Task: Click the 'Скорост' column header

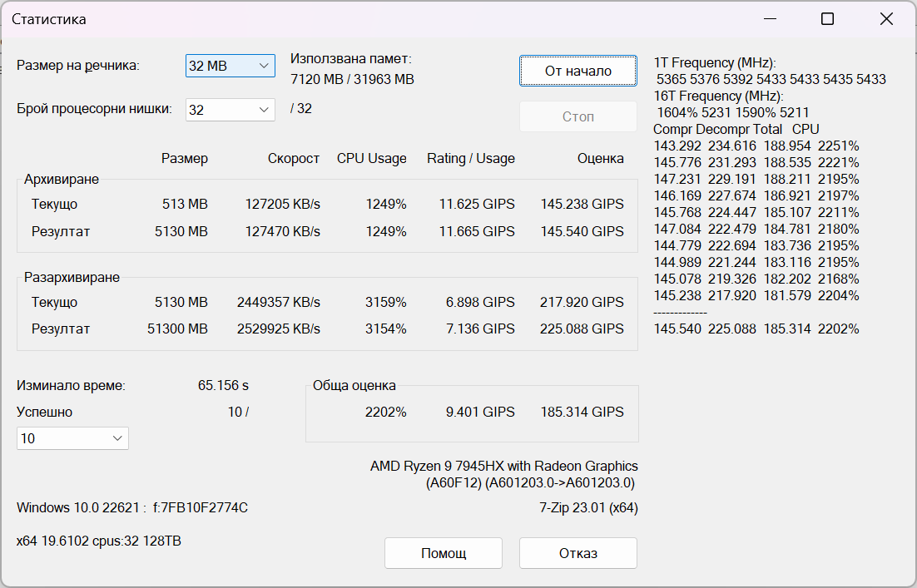Action: click(x=294, y=158)
